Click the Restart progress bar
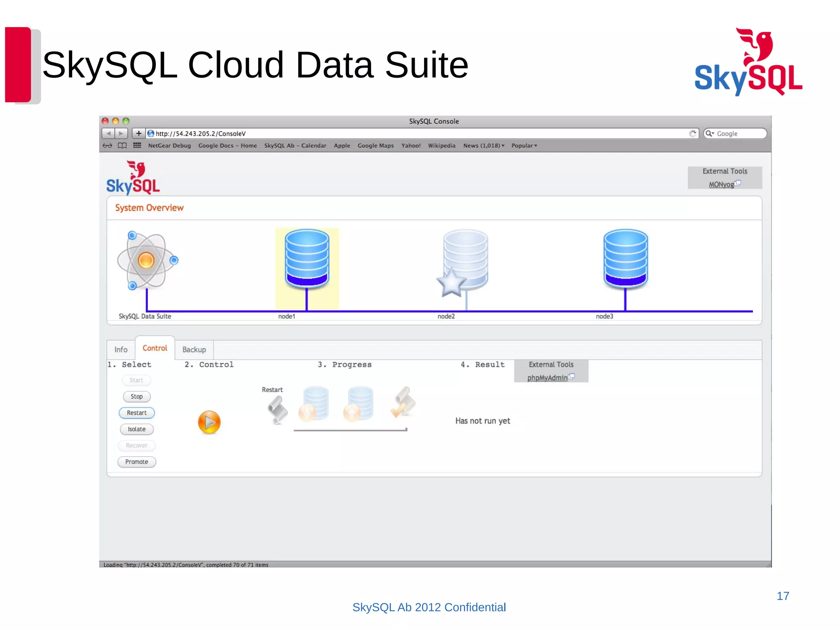The image size is (840, 630). pyautogui.click(x=350, y=430)
